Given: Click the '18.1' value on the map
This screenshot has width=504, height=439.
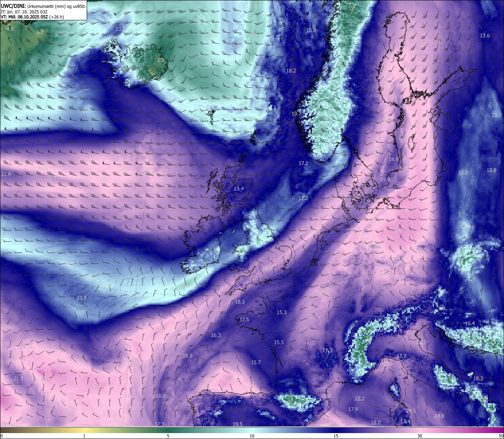Looking at the screenshot, I should (240, 302).
